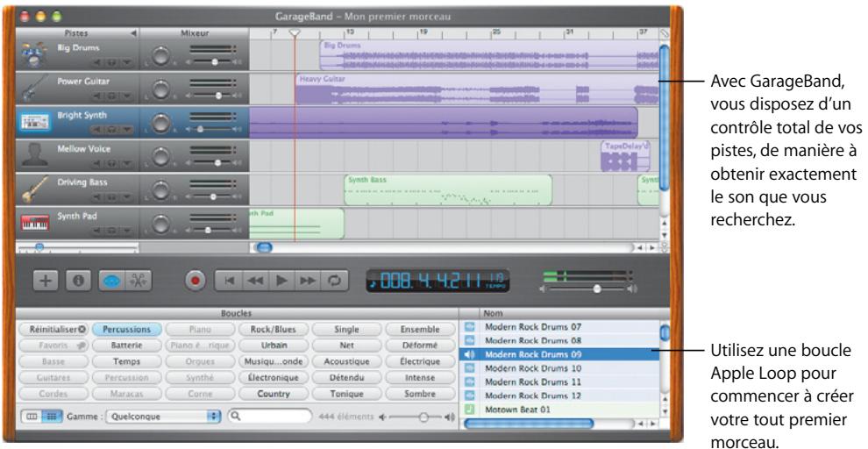This screenshot has height=449, width=868.
Task: Select the Temps keyword button
Action: pyautogui.click(x=127, y=361)
